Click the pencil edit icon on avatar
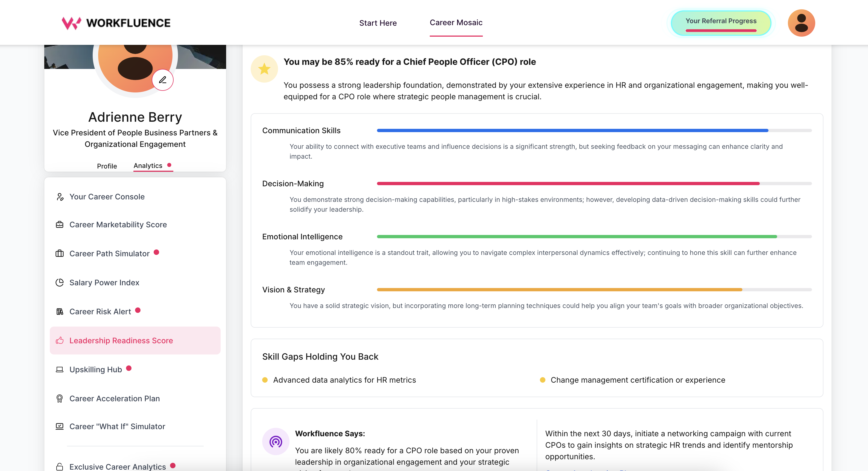The image size is (868, 471). pyautogui.click(x=163, y=80)
